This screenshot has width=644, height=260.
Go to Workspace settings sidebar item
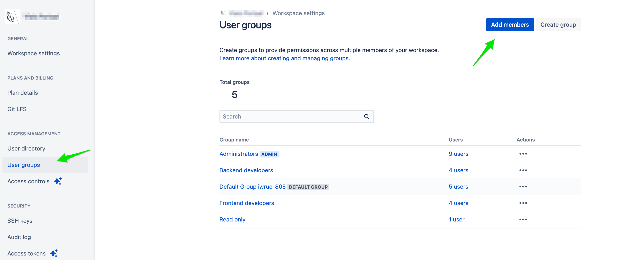click(x=33, y=53)
